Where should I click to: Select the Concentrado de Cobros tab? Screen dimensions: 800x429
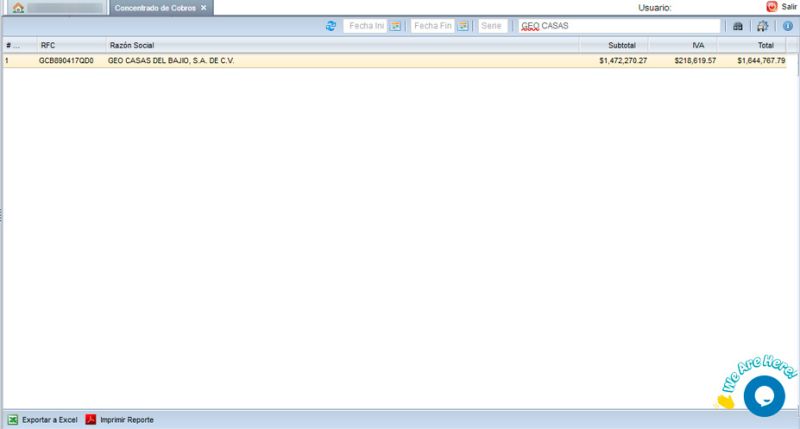(155, 8)
